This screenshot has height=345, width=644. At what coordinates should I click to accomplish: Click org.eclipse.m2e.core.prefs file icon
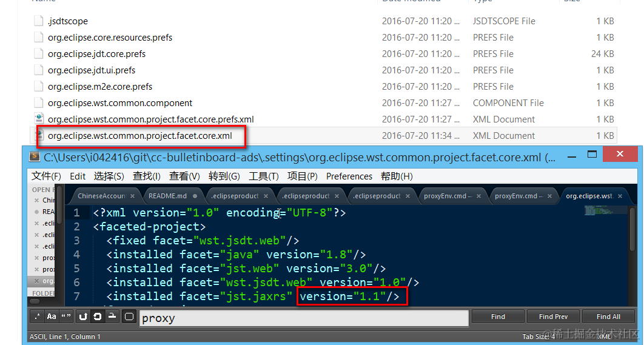[39, 87]
